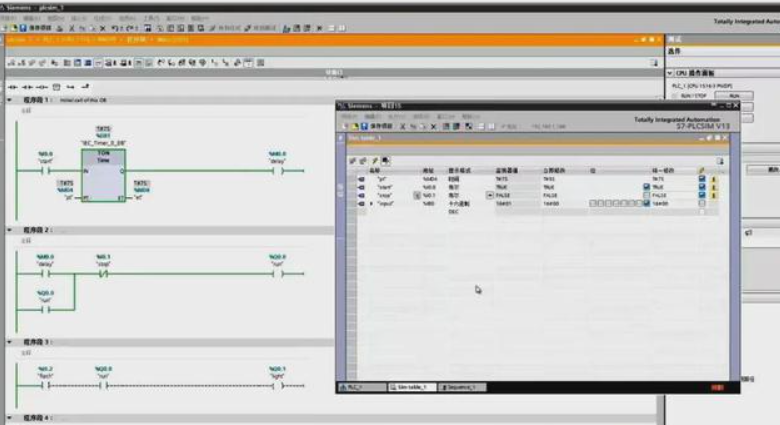Click the Undo arrow in main toolbar
780x425 pixels.
pos(115,28)
